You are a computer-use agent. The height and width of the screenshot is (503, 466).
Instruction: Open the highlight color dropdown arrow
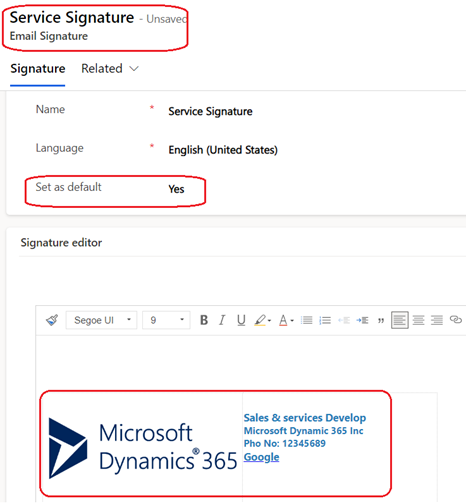(x=269, y=321)
